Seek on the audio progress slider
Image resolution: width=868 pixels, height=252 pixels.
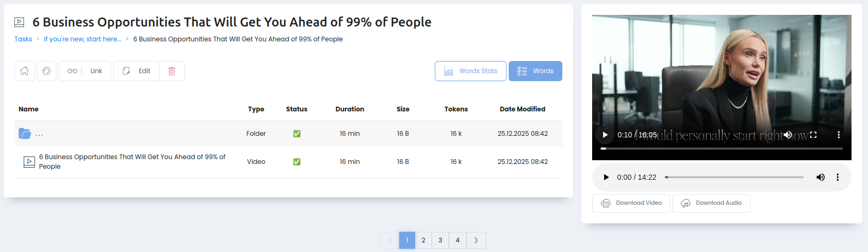pos(734,177)
